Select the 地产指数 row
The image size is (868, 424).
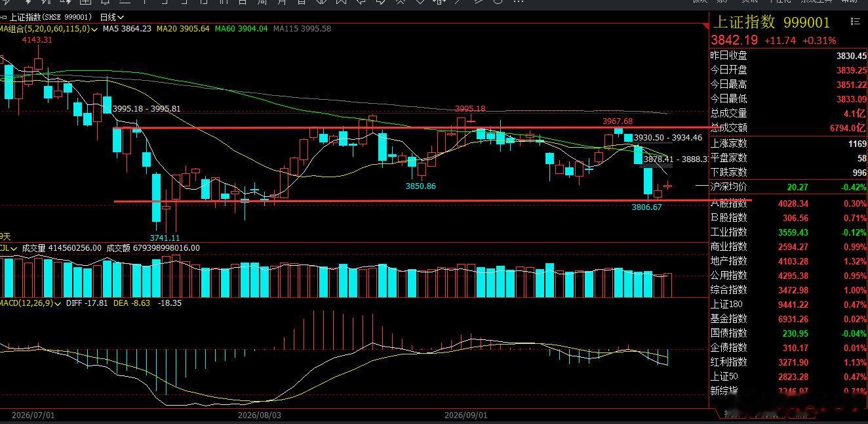coord(789,261)
